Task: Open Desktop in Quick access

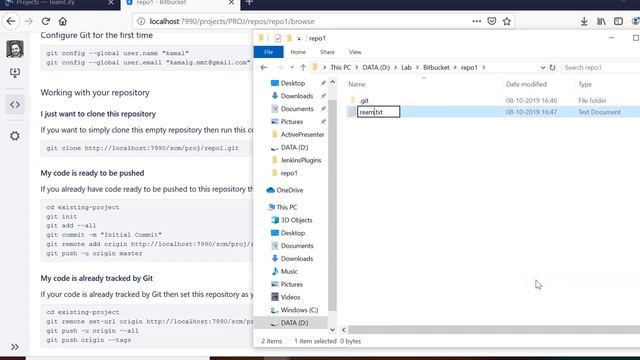Action: (x=293, y=83)
